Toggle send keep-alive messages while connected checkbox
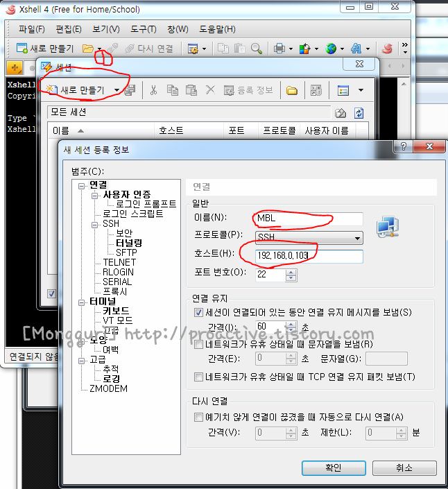 point(198,313)
